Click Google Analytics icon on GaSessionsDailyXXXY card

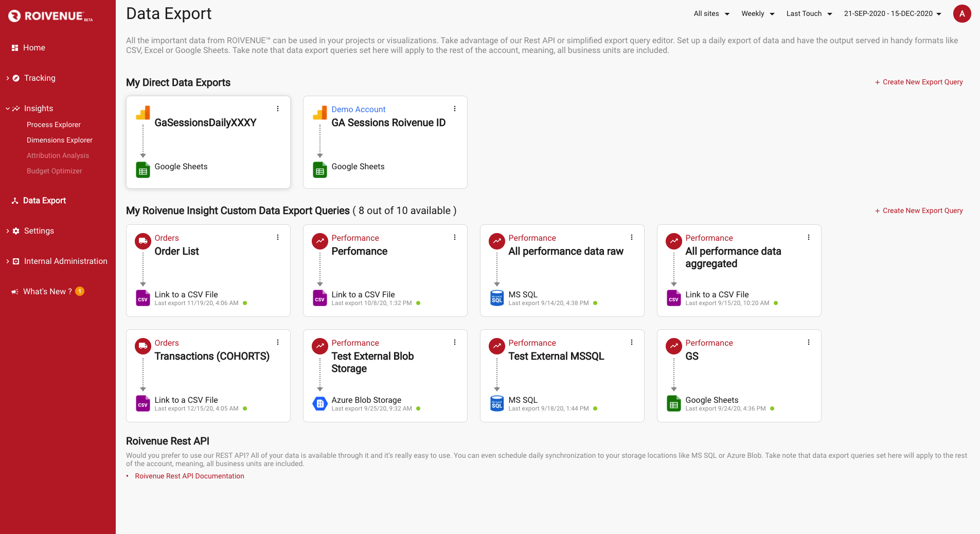coord(143,113)
